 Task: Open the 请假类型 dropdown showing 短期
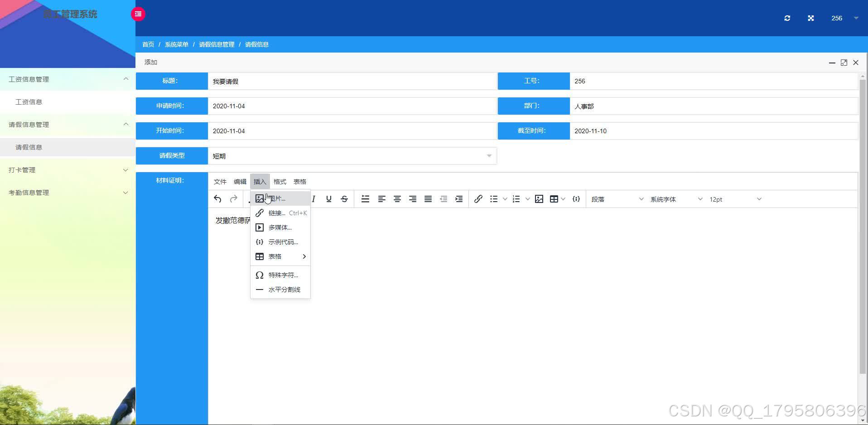[352, 156]
